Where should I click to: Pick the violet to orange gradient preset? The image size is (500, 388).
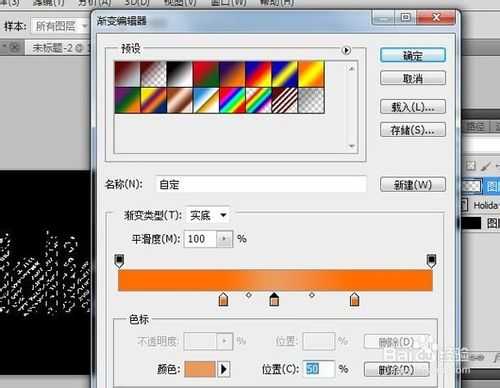(232, 74)
